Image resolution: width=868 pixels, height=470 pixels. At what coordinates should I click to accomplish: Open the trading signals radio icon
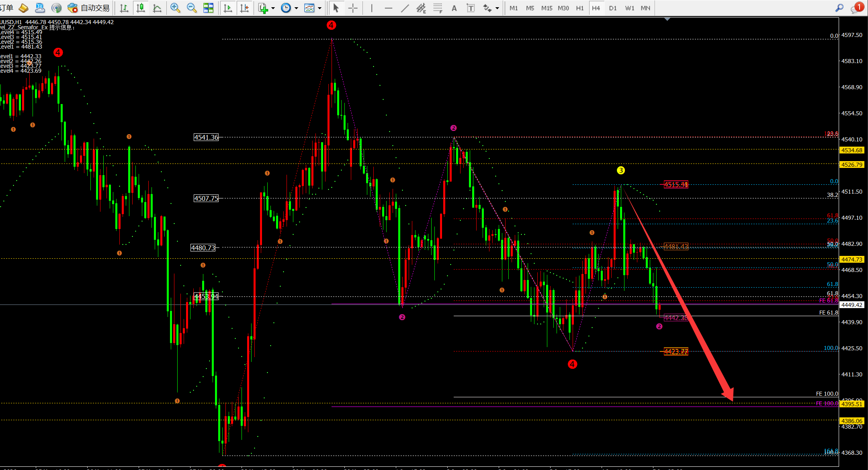point(57,8)
